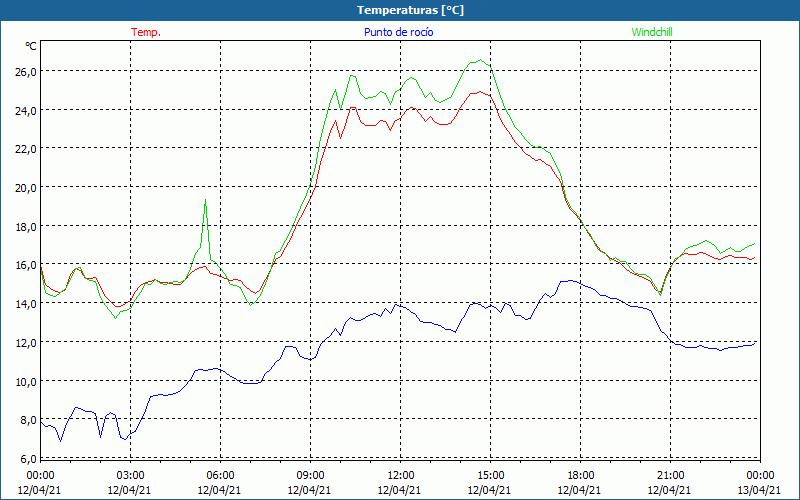800x500 pixels.
Task: Click the green windchill spike near 05:30
Action: pyautogui.click(x=205, y=200)
